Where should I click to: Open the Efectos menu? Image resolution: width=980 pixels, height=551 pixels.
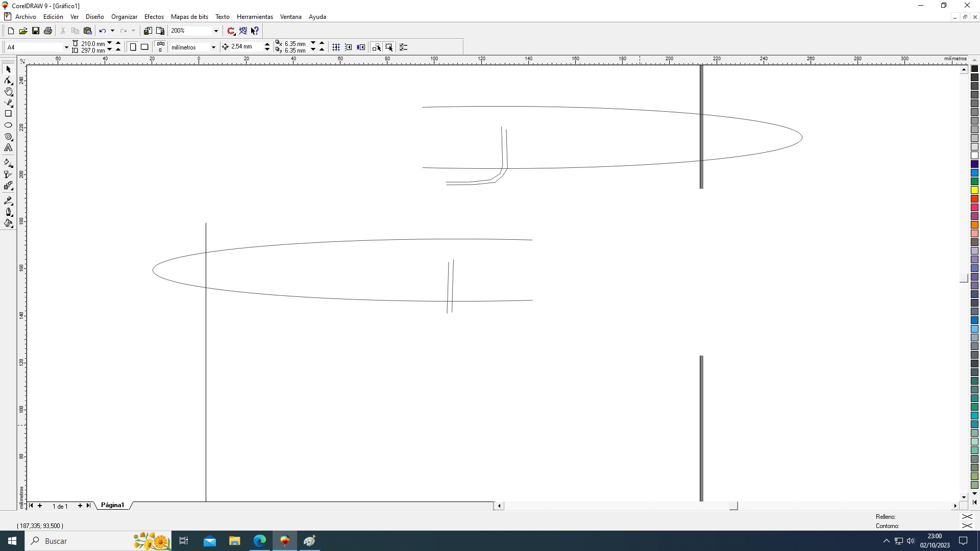154,17
